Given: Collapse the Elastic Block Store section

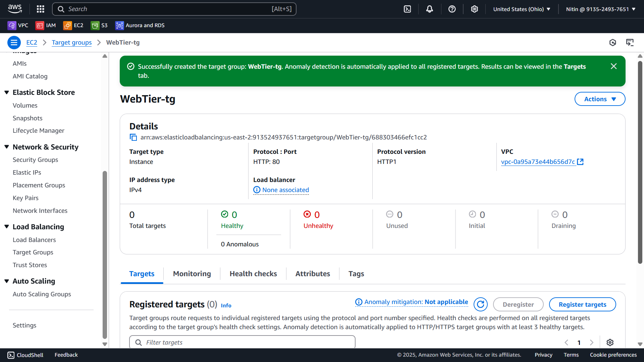Looking at the screenshot, I should 6,93.
